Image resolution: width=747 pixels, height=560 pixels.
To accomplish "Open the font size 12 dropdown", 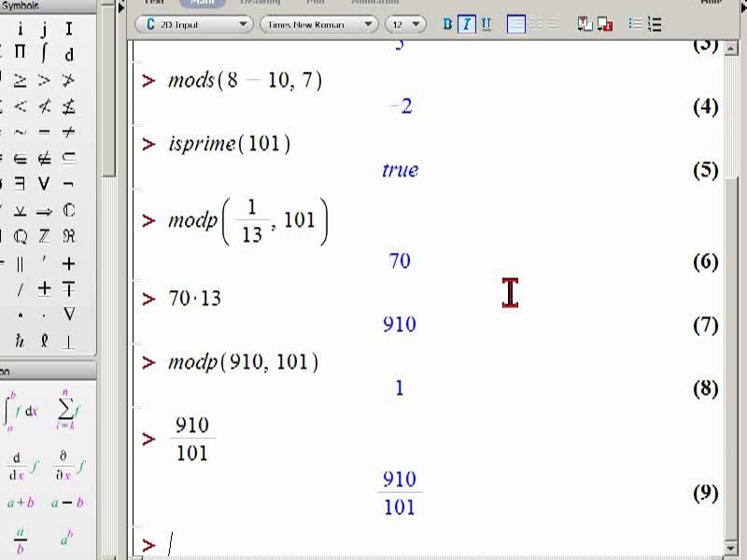I will (405, 24).
